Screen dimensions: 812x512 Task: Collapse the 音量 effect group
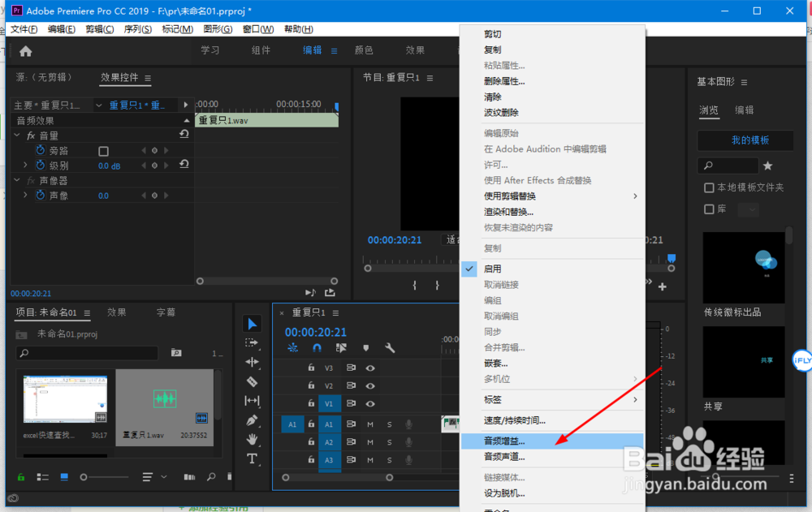click(17, 136)
